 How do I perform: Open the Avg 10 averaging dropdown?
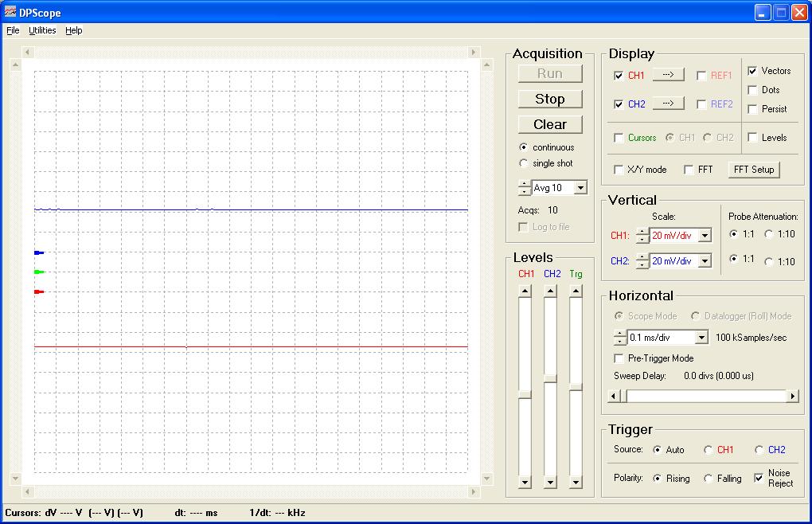pos(580,187)
